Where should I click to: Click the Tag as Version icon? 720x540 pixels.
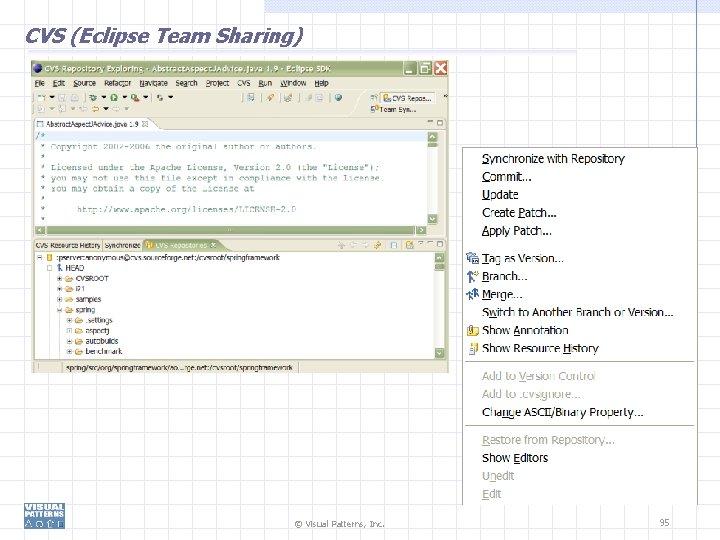tap(472, 258)
